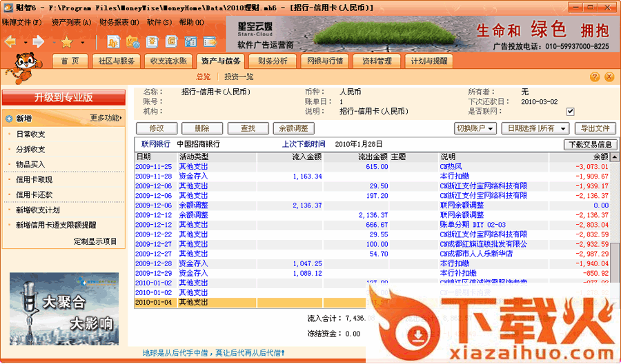Click the 删除 button
The height and width of the screenshot is (364, 621).
202,128
